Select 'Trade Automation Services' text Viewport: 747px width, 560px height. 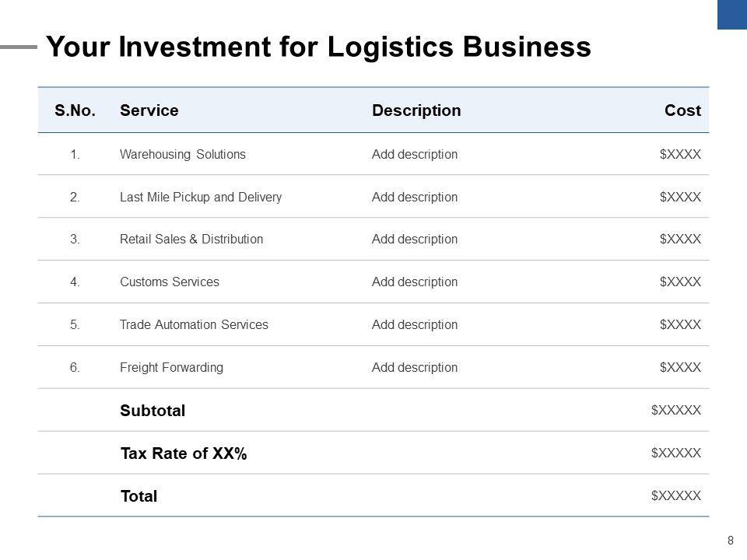click(194, 324)
